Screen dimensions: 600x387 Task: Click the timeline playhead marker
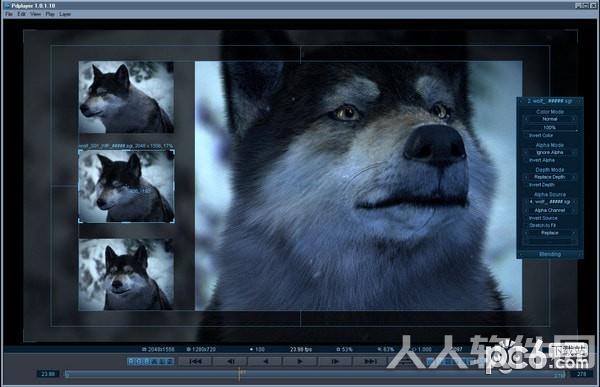(x=240, y=374)
